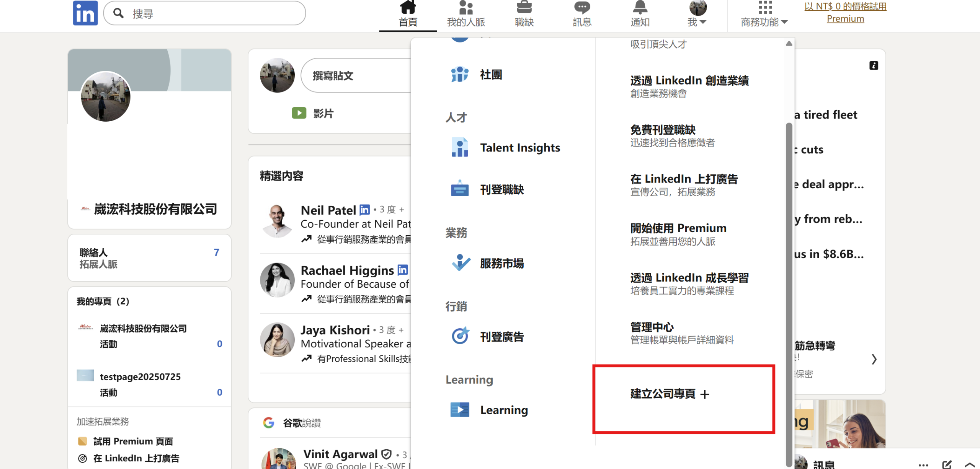This screenshot has height=469, width=980.
Task: Click the Google logo icon
Action: tap(269, 423)
